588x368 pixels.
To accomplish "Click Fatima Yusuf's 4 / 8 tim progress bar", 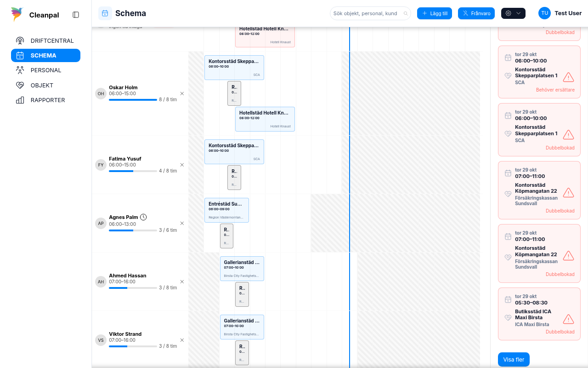I will (133, 171).
